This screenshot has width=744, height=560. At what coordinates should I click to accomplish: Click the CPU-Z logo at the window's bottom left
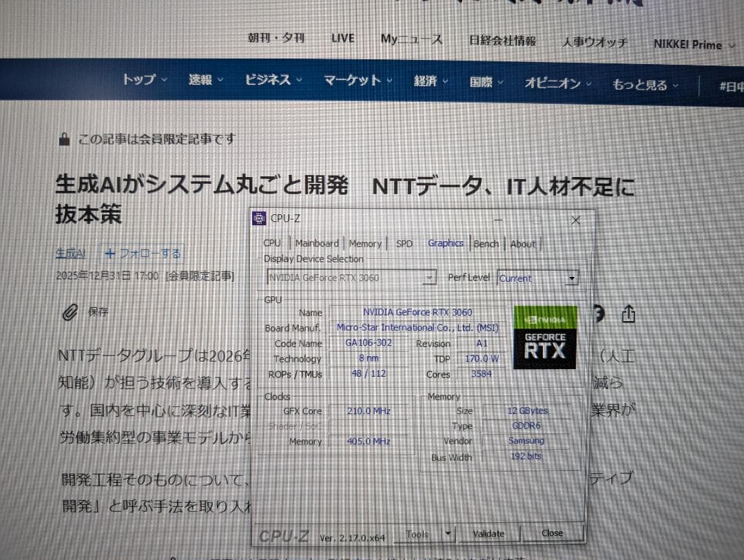(x=283, y=534)
